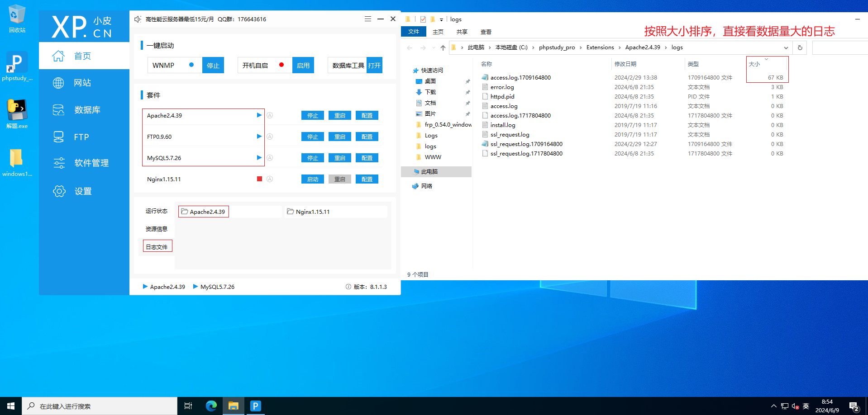The width and height of the screenshot is (868, 415).
Task: Open the 数据库工具 database tool
Action: coord(374,65)
